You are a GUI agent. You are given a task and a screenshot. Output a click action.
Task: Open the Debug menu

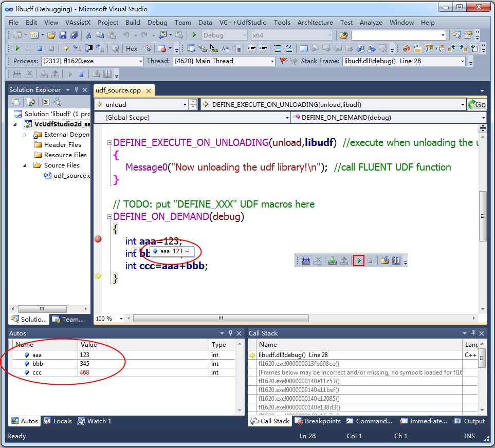157,22
